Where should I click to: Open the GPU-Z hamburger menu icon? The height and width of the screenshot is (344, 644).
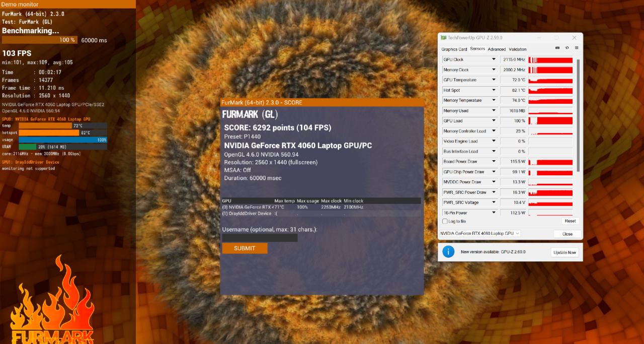click(x=577, y=48)
